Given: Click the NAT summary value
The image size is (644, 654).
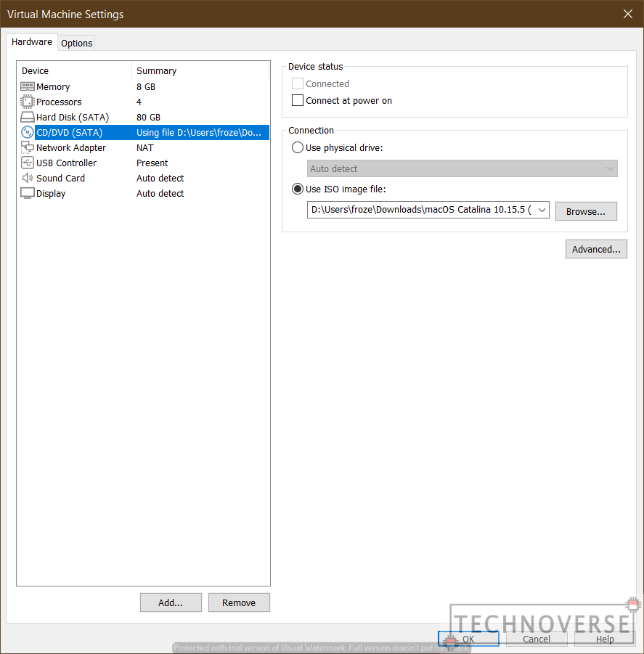Looking at the screenshot, I should point(144,147).
